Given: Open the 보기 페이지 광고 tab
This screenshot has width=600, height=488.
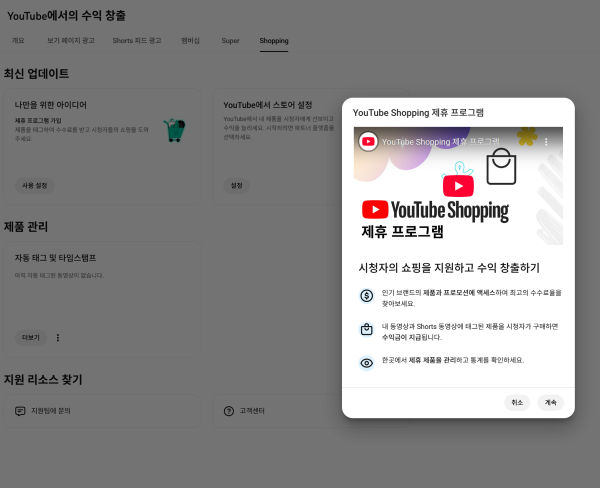Looking at the screenshot, I should coord(70,41).
